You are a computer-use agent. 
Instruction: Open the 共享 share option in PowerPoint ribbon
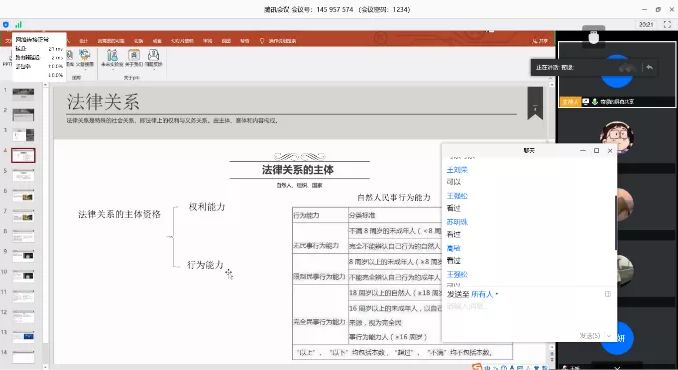tap(540, 41)
